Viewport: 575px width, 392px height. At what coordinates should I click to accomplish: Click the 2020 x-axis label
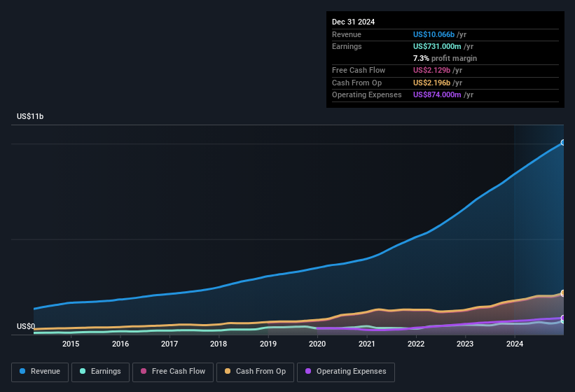point(317,344)
